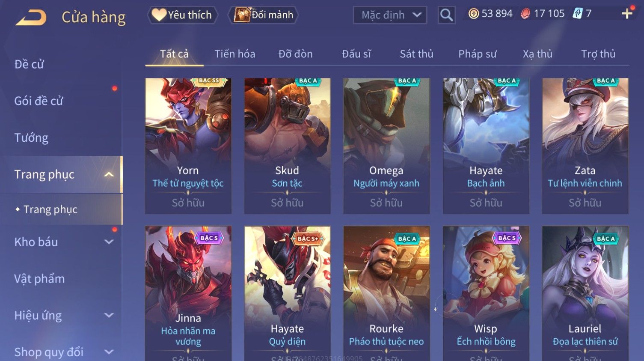The width and height of the screenshot is (644, 361).
Task: Select the Yorn Thế tử nguyệt tộc skin
Action: pos(188,146)
